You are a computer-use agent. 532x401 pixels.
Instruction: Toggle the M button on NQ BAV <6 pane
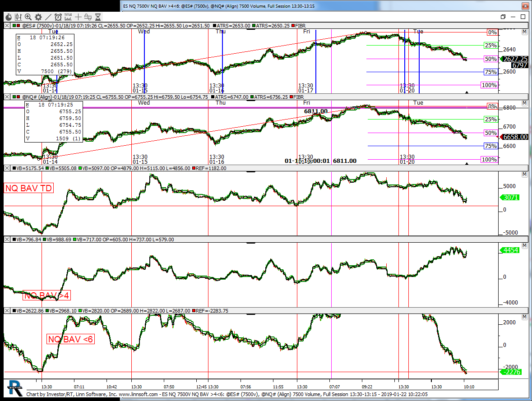pyautogui.click(x=524, y=318)
